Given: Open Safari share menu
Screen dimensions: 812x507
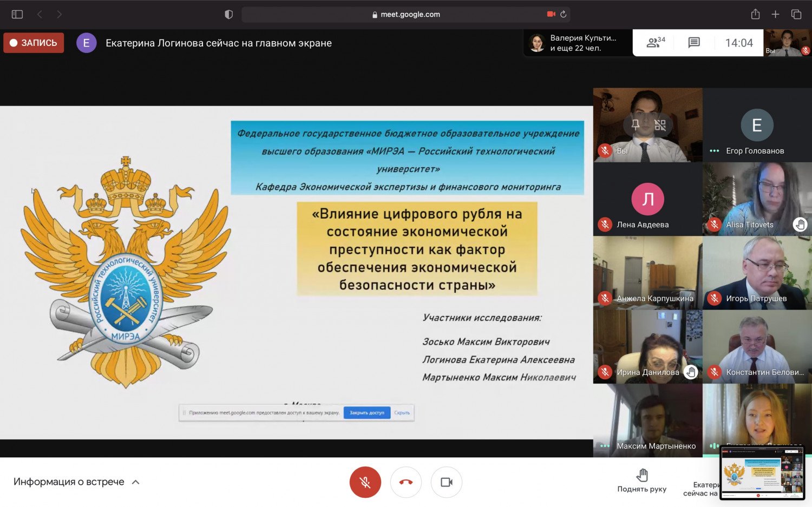Looking at the screenshot, I should [755, 15].
